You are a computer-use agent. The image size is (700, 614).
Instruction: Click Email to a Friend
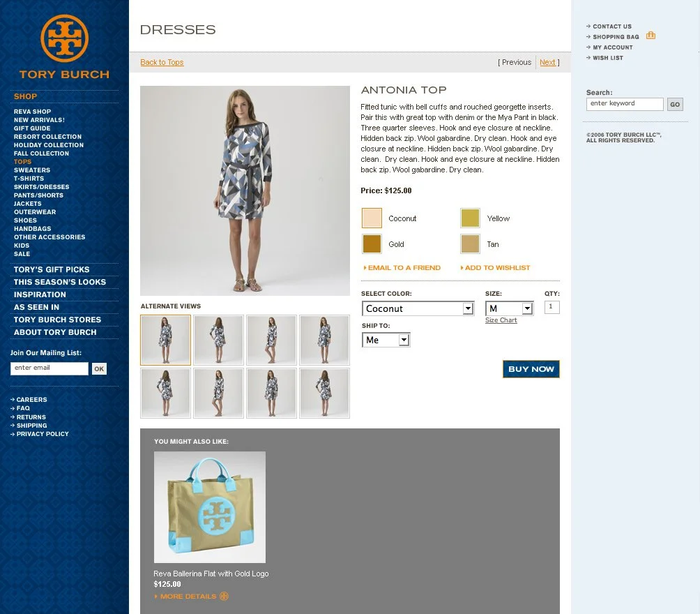pyautogui.click(x=402, y=268)
